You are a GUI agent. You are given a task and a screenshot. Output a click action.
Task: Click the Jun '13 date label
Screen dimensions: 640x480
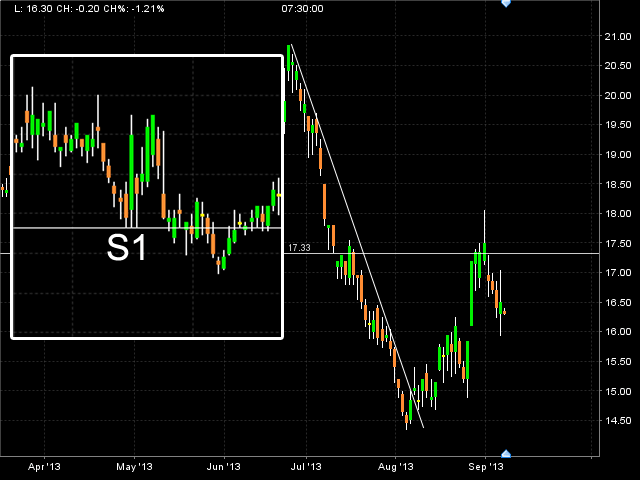(224, 467)
